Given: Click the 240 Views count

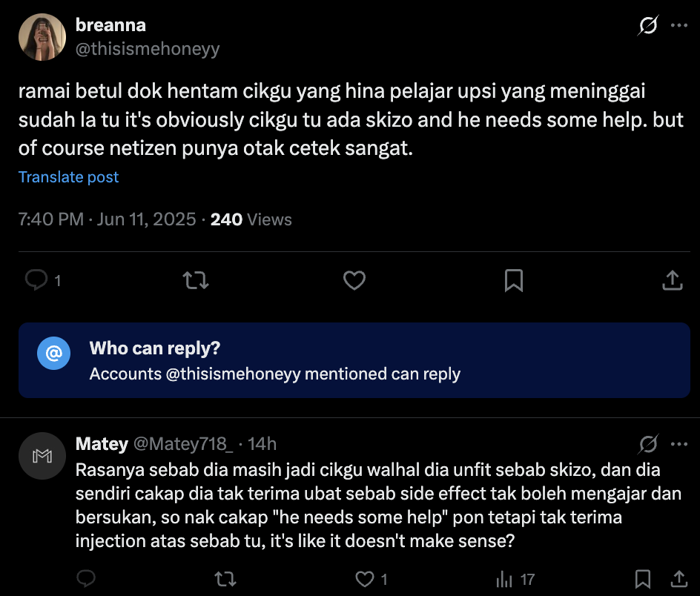Looking at the screenshot, I should click(x=251, y=219).
